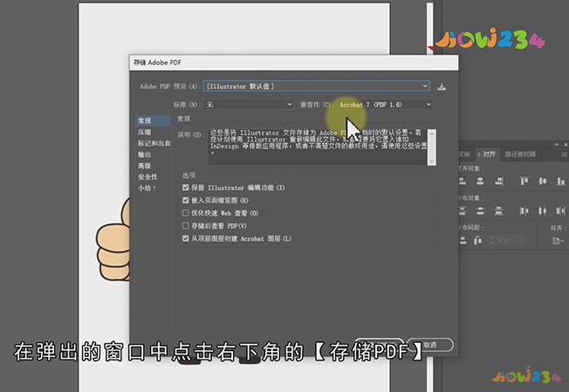
Task: Click vertical align bottom icon in Align panel
Action: [x=560, y=181]
